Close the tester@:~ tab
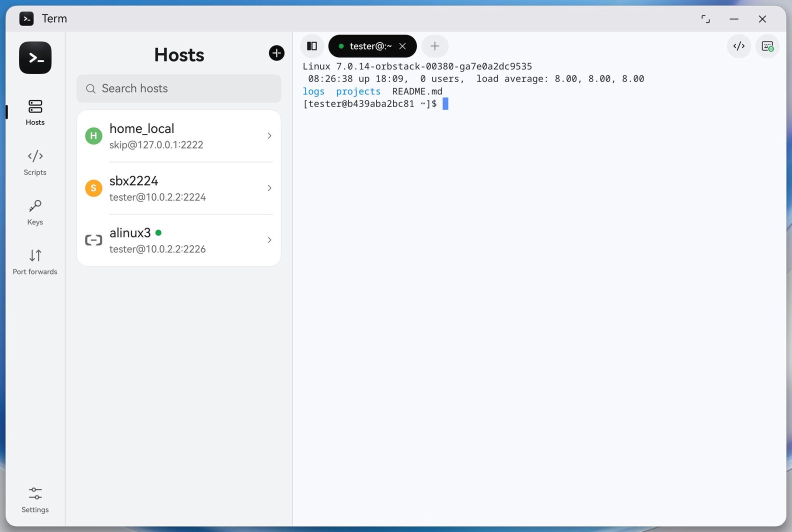Screen dimensions: 792x532 pos(402,46)
